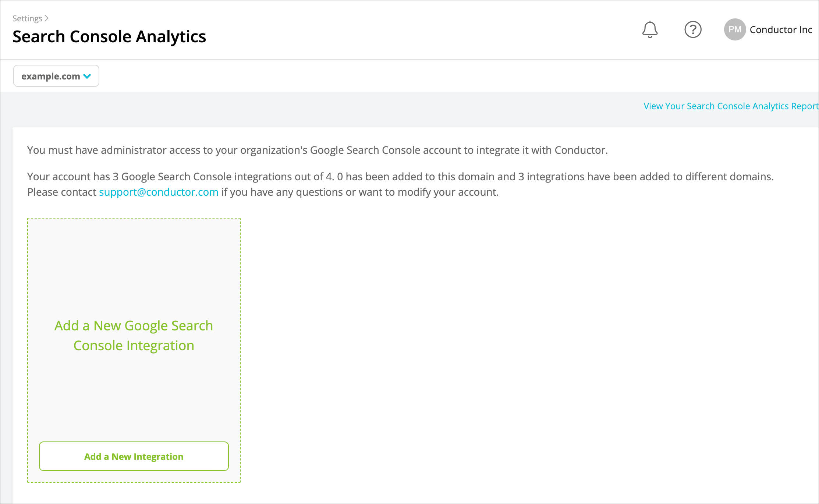819x504 pixels.
Task: Click Add a New Google Search Console Integration text
Action: pyautogui.click(x=134, y=336)
